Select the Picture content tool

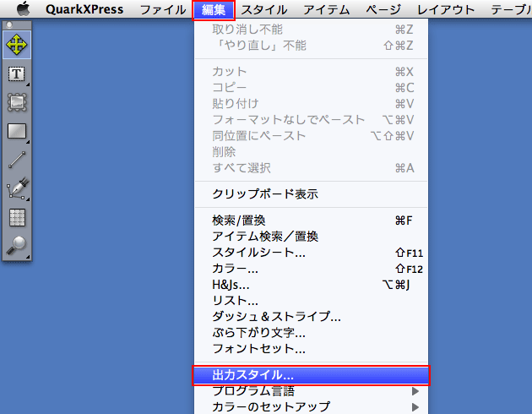(17, 102)
